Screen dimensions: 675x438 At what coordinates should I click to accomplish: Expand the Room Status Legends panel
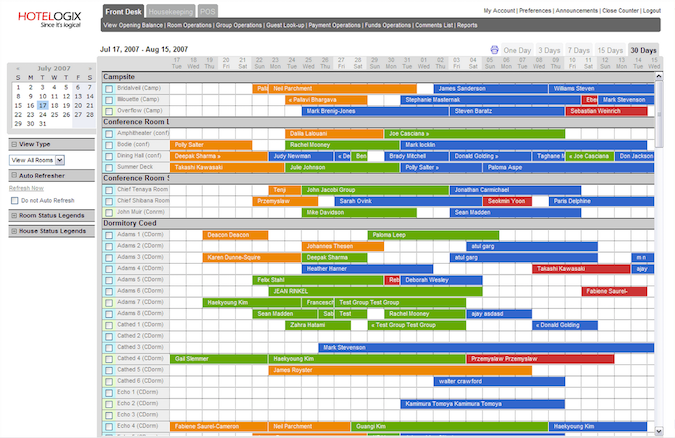pos(12,216)
